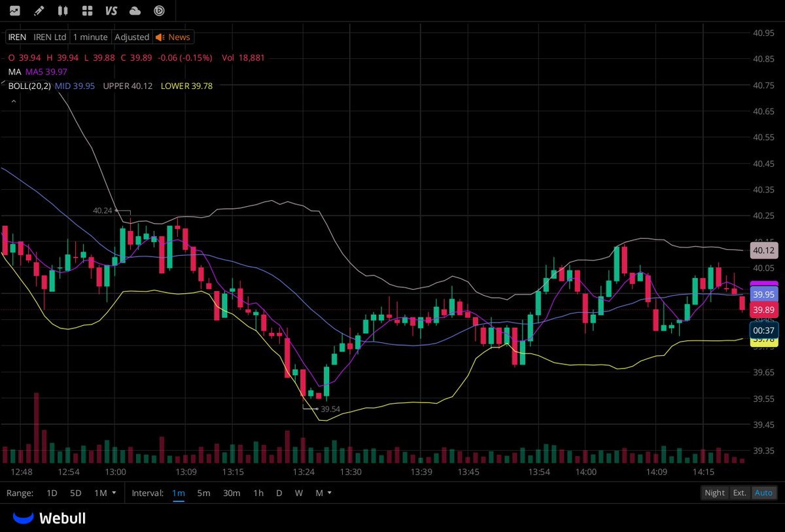Toggle the Auto scale mode
The width and height of the screenshot is (785, 532).
pyautogui.click(x=763, y=493)
